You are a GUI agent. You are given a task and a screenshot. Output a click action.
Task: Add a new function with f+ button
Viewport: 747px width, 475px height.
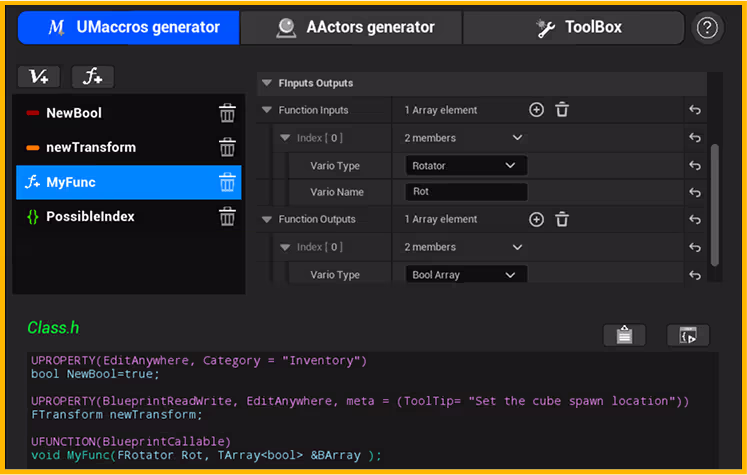tap(93, 76)
